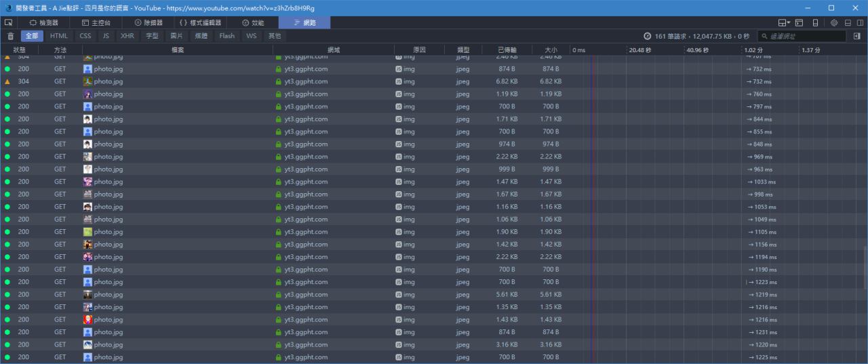The width and height of the screenshot is (868, 364).
Task: Open the frame selector dropdown
Action: [x=784, y=22]
